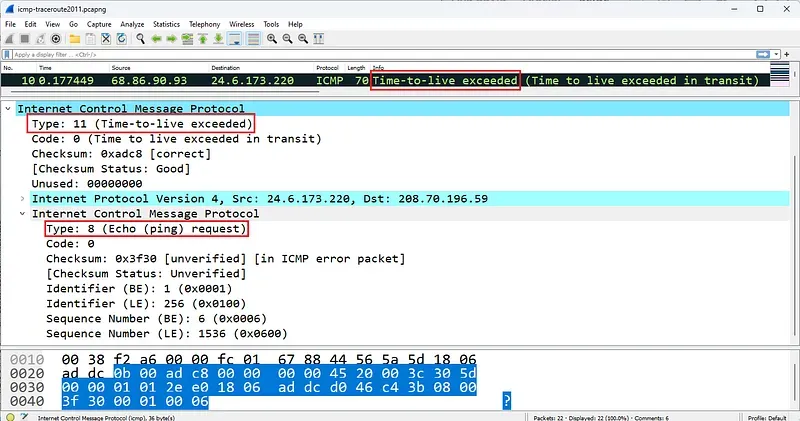Click the expert information circle in status bar
The image size is (800, 421).
[x=10, y=417]
